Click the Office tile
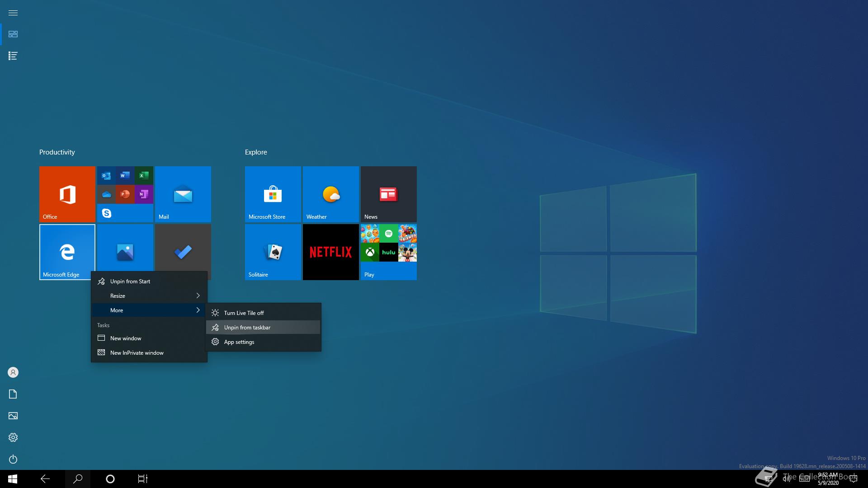Image resolution: width=868 pixels, height=488 pixels. (x=67, y=194)
